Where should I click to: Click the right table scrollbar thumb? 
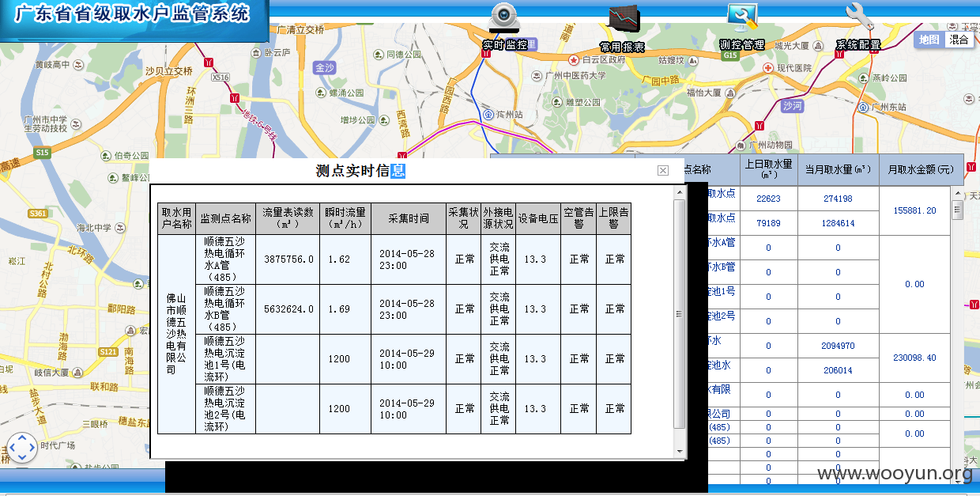[957, 209]
